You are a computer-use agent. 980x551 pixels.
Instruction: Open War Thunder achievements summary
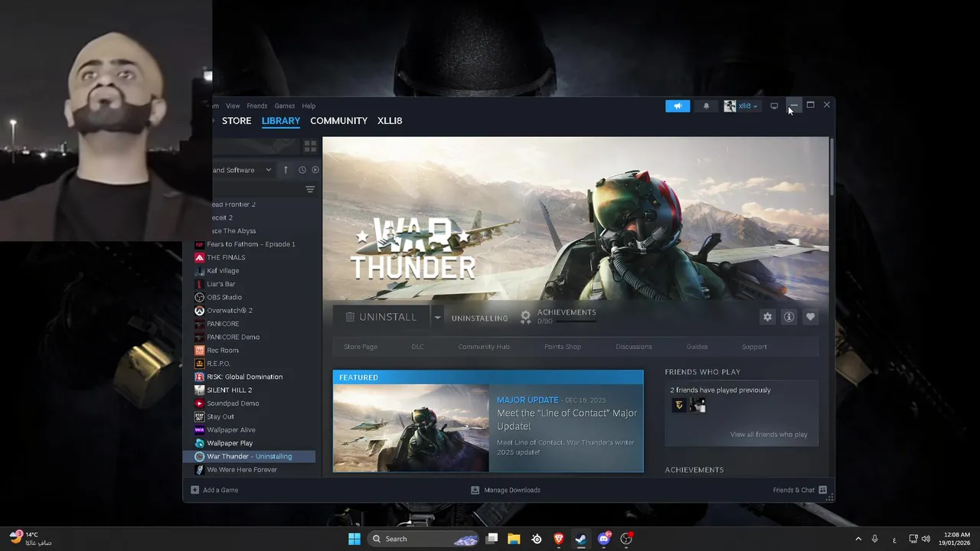tap(558, 317)
